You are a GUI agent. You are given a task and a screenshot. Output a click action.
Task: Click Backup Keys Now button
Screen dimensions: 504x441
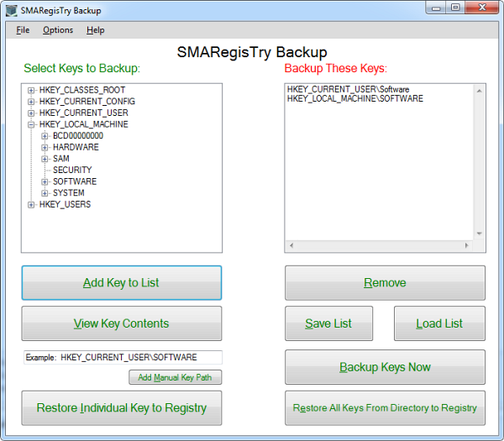coord(385,367)
